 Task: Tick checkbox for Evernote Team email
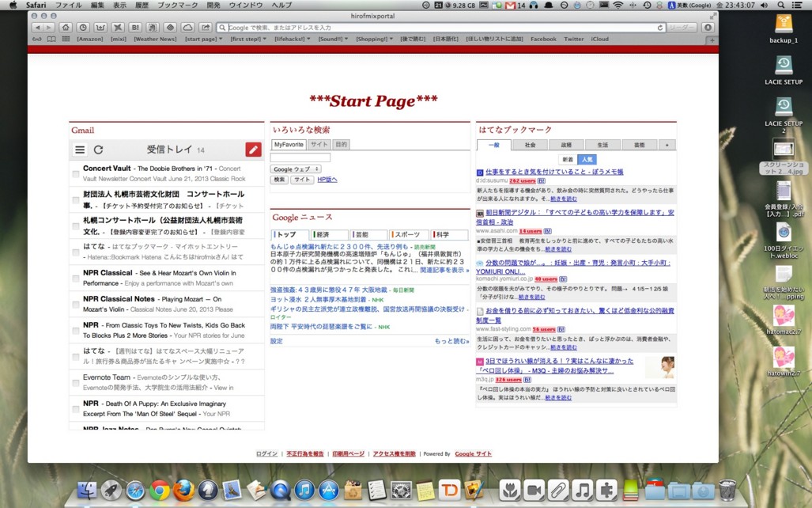coord(76,382)
